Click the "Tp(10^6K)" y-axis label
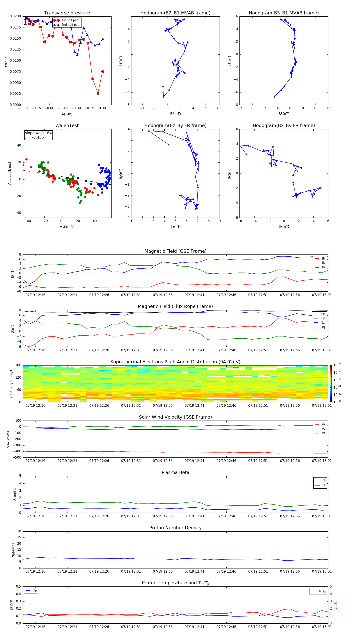Viewport: 351px width, 644px height. pos(11,605)
